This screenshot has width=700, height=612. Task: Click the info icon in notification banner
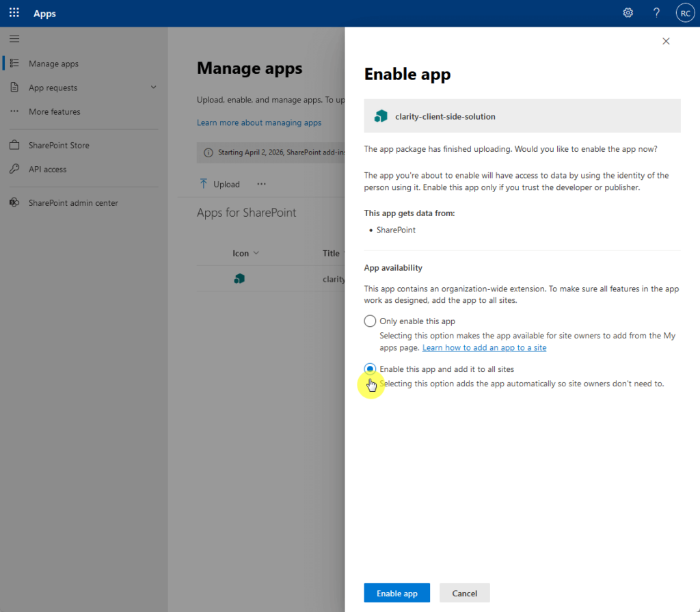tap(208, 152)
